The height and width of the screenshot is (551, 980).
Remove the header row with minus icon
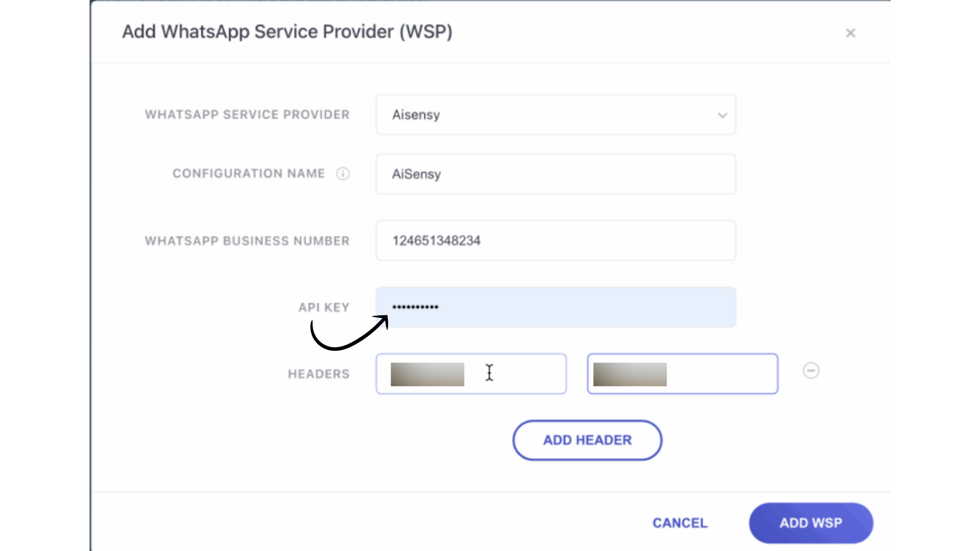pos(811,371)
